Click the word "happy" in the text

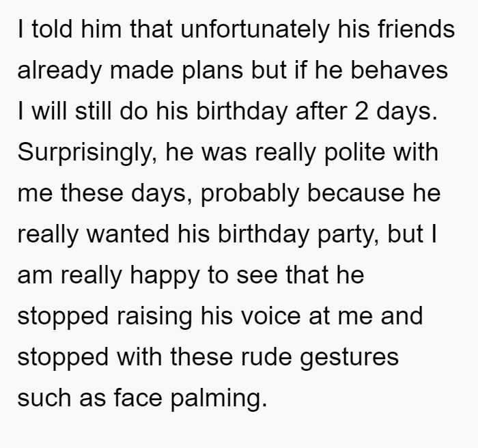165,275
